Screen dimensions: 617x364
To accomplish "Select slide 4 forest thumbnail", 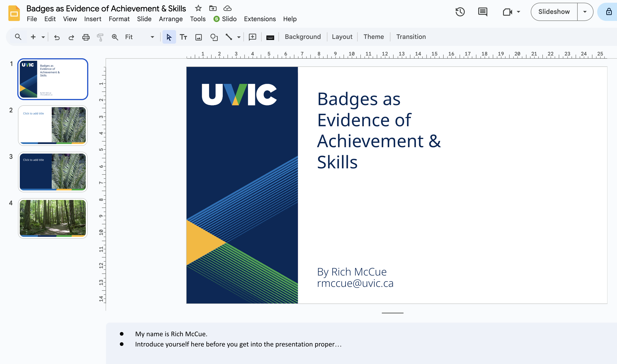I will (53, 218).
